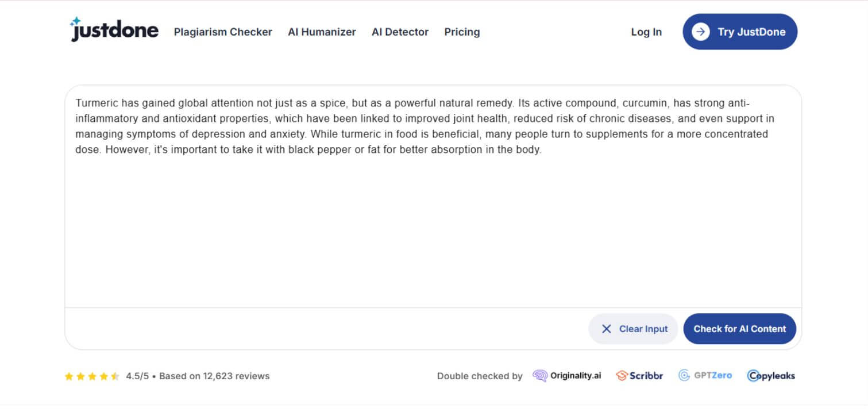Click the Double checked by label
The width and height of the screenshot is (868, 412).
click(480, 376)
